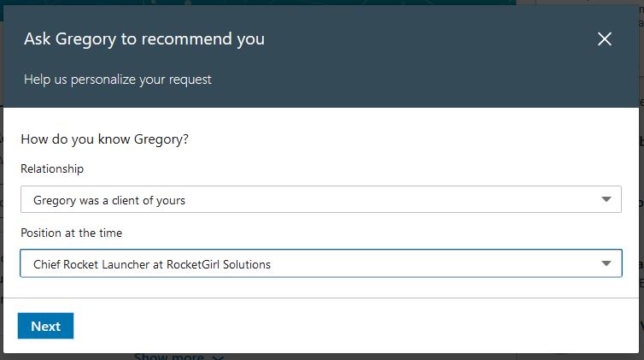The image size is (644, 360).
Task: Click the Position dropdown arrow icon
Action: click(x=606, y=263)
